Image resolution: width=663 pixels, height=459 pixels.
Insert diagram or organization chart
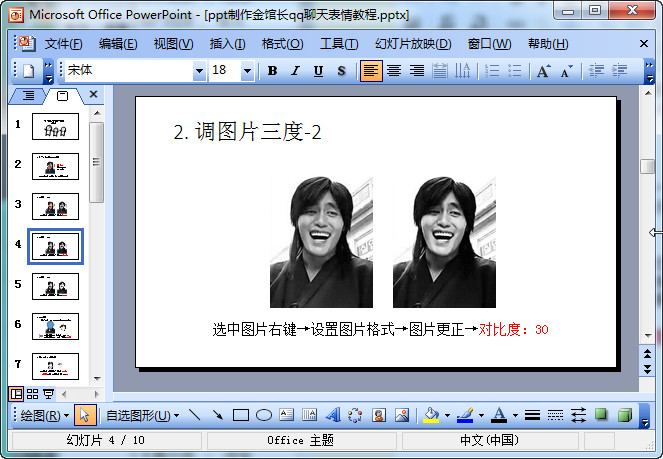pos(355,415)
